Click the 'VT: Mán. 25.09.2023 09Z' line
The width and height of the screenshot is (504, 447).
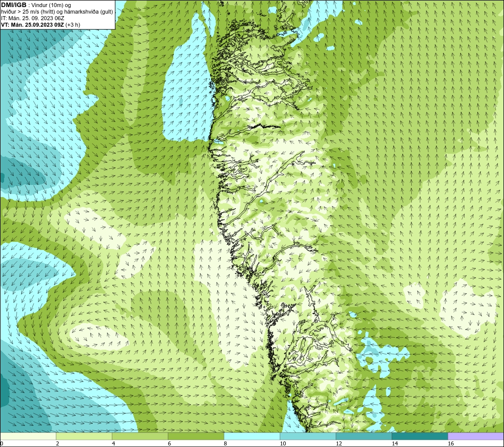(32, 25)
